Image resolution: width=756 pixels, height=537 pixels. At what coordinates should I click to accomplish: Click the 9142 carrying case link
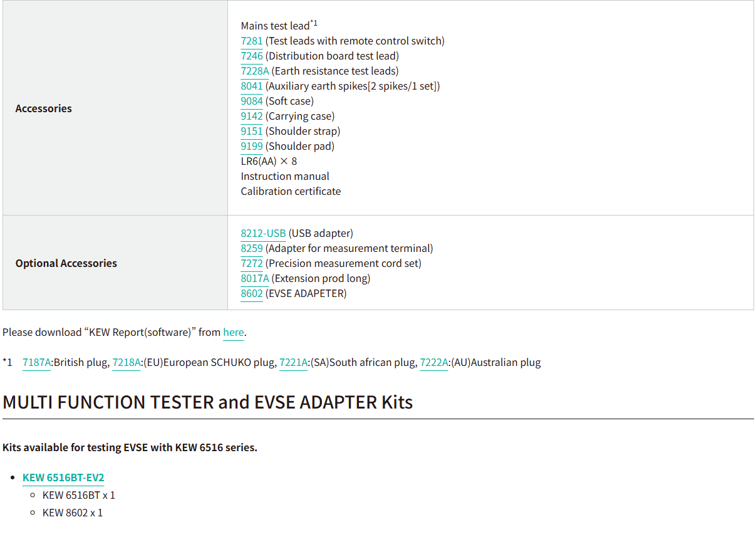point(252,117)
